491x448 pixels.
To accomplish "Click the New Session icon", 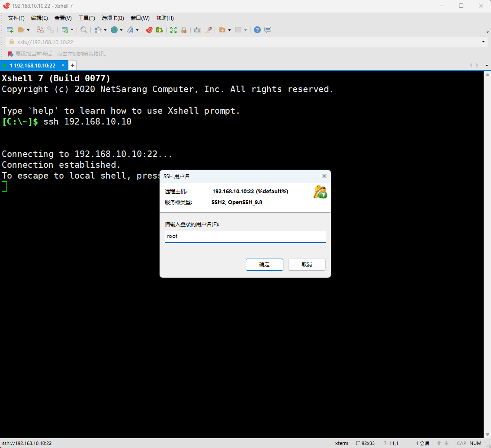I will (10, 30).
